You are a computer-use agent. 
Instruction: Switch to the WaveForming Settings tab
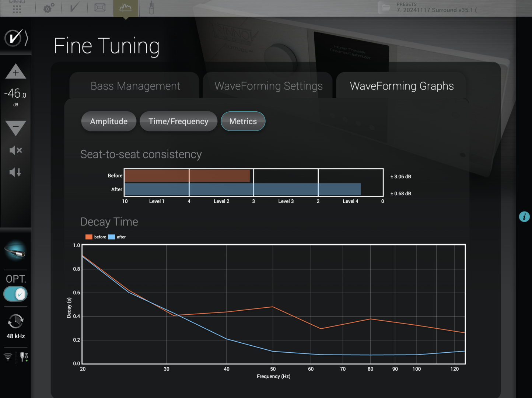268,86
